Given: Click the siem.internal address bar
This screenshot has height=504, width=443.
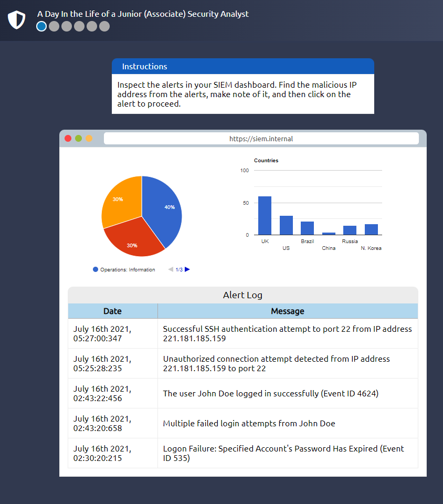Looking at the screenshot, I should pos(261,139).
